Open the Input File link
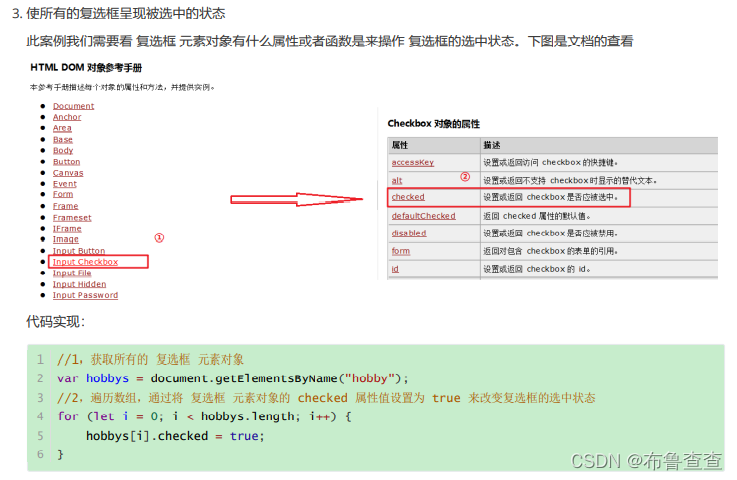Image resolution: width=737 pixels, height=480 pixels. click(x=72, y=273)
